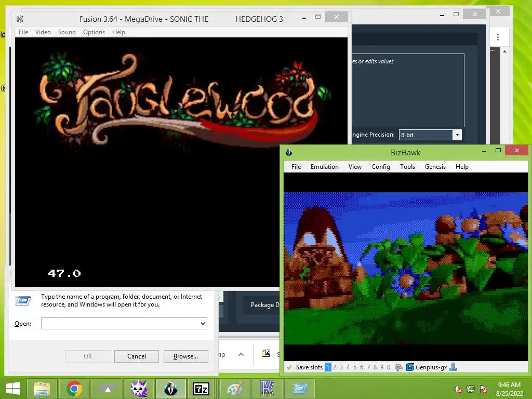Click the Genplus-gx core icon

(410, 367)
